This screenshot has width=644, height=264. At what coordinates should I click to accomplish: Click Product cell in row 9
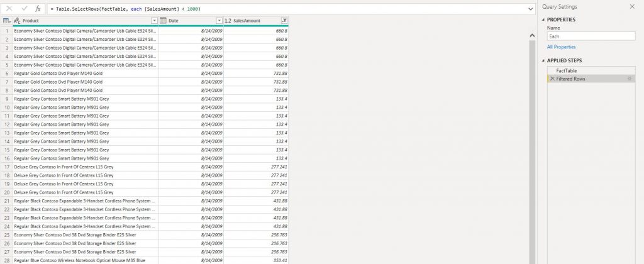click(86, 99)
